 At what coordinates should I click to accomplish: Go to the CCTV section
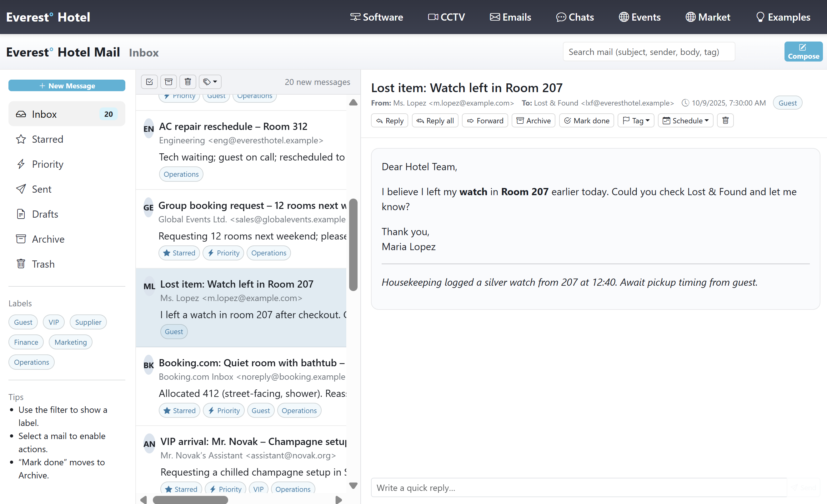point(446,17)
